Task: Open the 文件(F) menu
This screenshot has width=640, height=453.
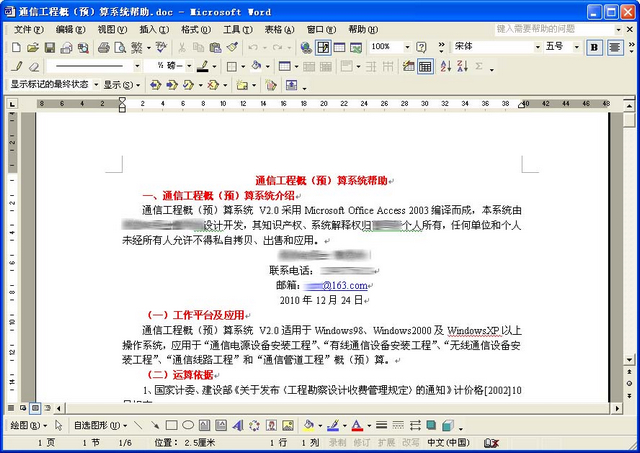Action: click(x=29, y=30)
